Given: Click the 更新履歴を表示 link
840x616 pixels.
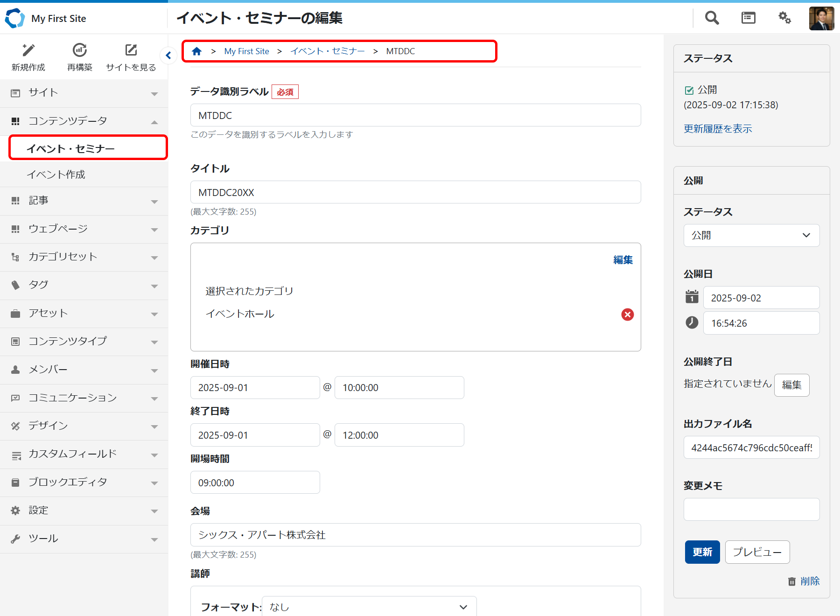Looking at the screenshot, I should click(718, 129).
